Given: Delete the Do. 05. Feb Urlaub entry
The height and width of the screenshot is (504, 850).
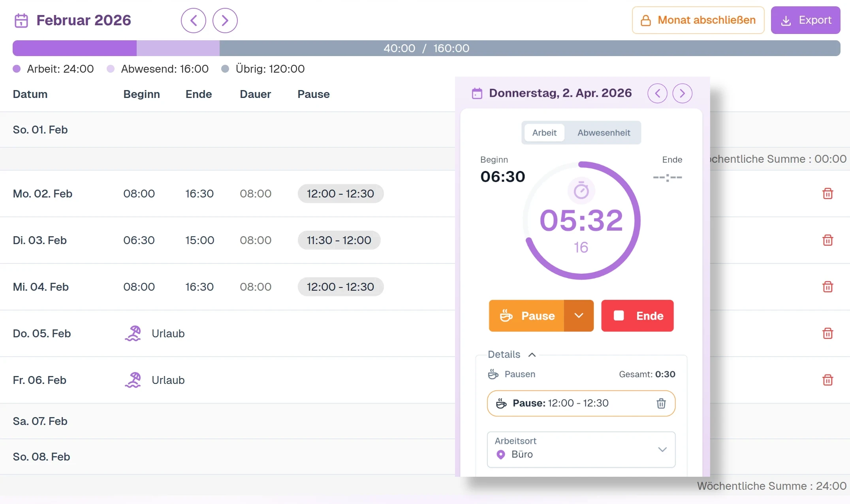Looking at the screenshot, I should [828, 333].
